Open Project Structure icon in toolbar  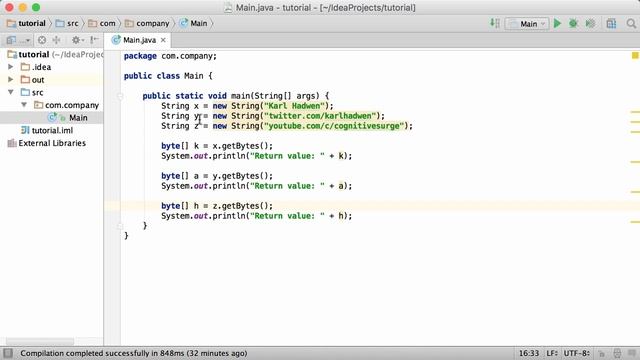click(x=611, y=24)
